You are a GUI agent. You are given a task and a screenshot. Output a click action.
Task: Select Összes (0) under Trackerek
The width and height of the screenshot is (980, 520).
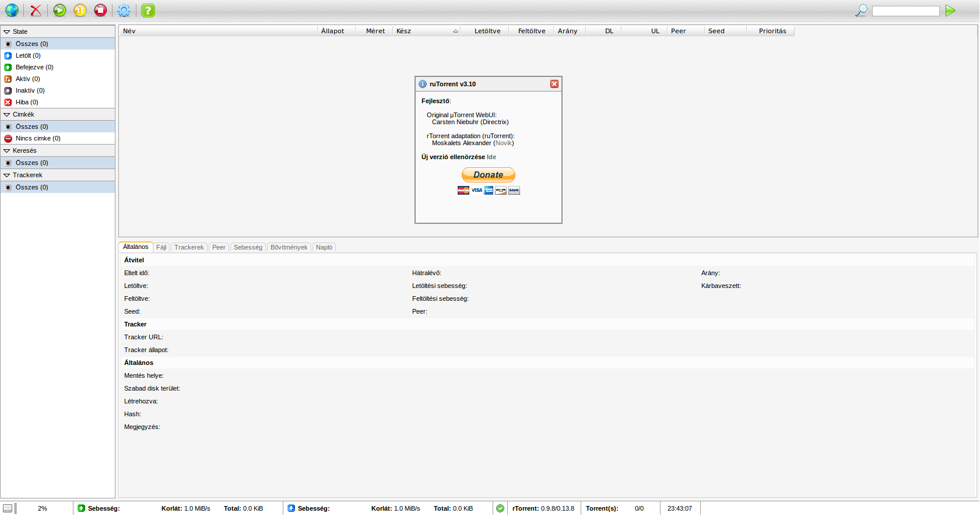58,187
